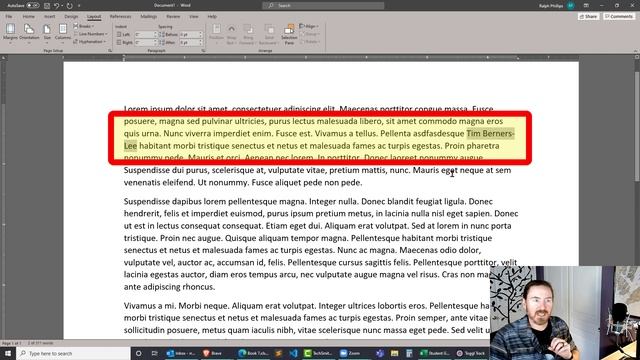Open Microsoft Teams on taskbar
Screen dimensions: 640x360
click(x=380, y=353)
